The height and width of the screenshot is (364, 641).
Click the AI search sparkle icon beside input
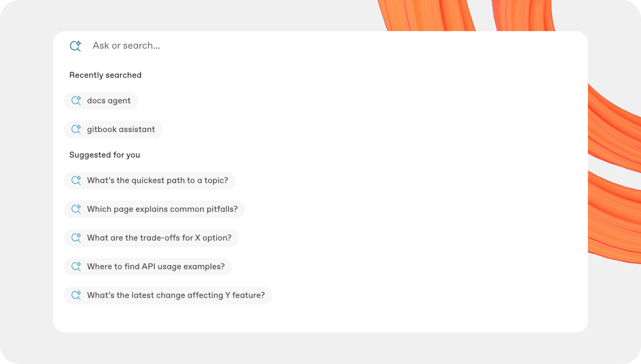pyautogui.click(x=75, y=46)
